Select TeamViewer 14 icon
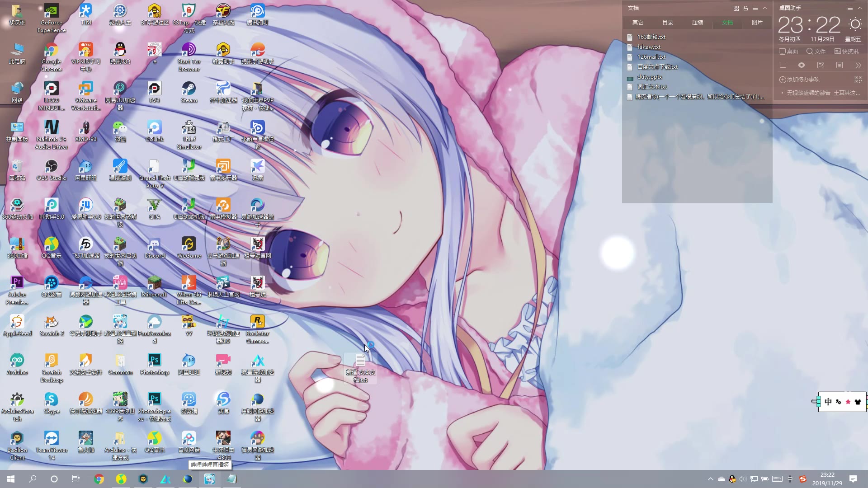The width and height of the screenshot is (868, 488). click(52, 446)
